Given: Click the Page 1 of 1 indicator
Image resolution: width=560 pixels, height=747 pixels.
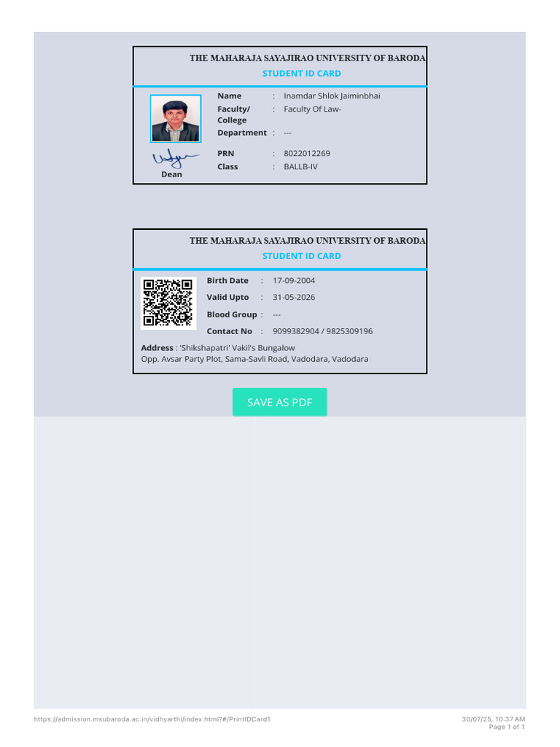Looking at the screenshot, I should 506,727.
